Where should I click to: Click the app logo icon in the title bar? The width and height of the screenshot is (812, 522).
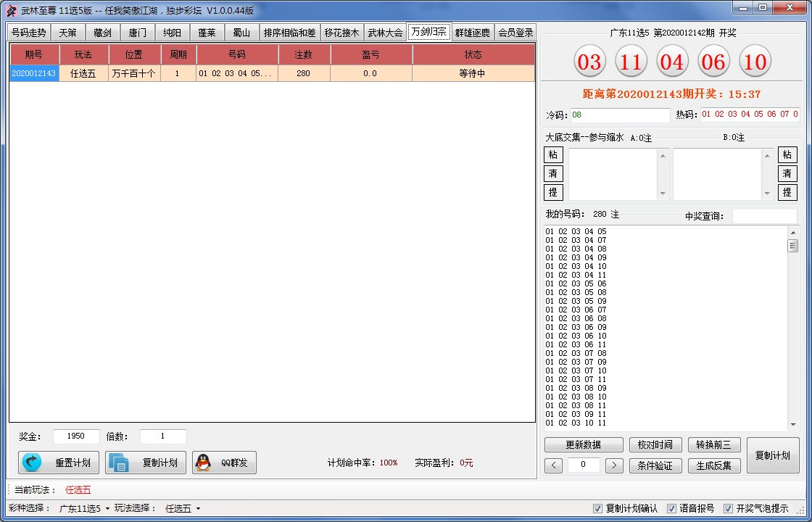[x=11, y=11]
